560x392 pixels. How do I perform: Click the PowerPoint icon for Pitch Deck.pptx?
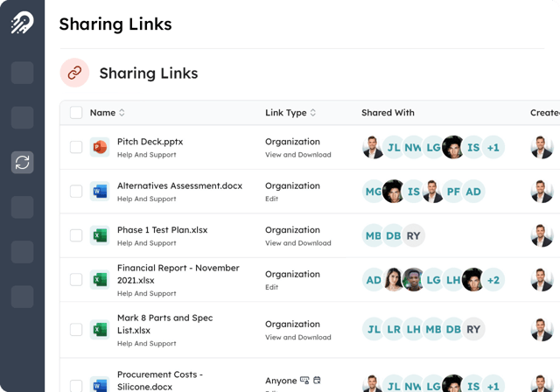click(x=99, y=147)
